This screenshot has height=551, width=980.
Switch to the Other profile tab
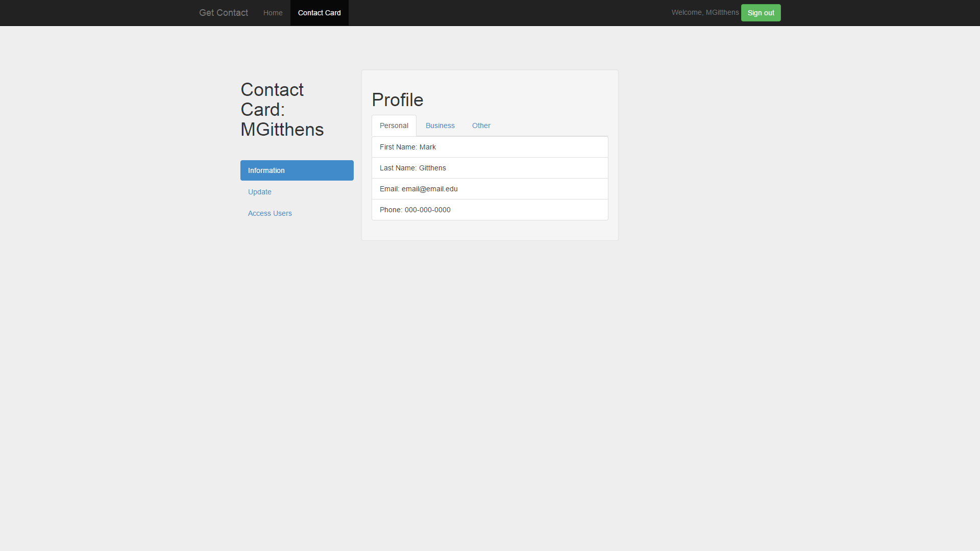click(x=481, y=126)
